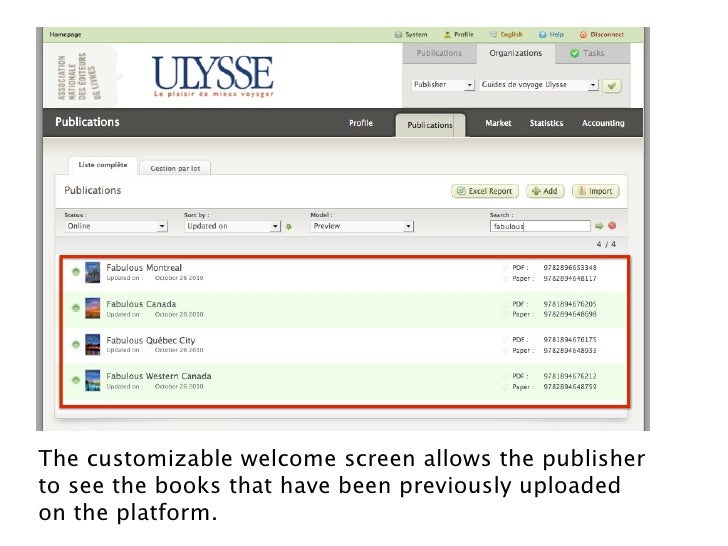Open the Help link
The height and width of the screenshot is (546, 728).
click(551, 34)
